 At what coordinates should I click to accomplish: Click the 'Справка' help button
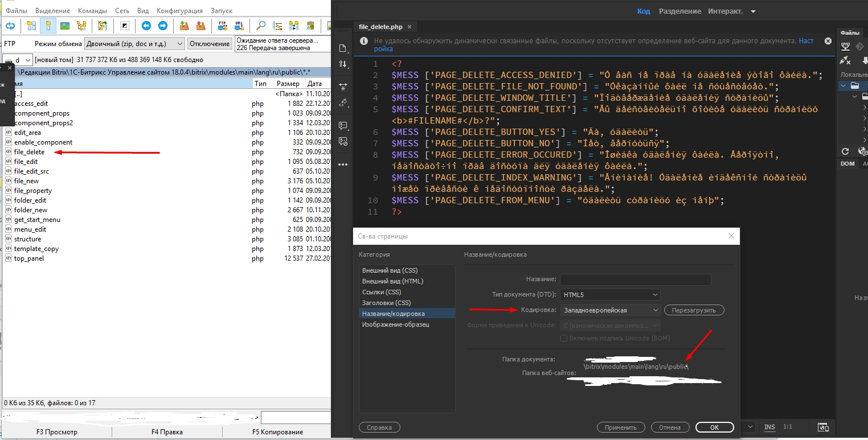click(x=379, y=427)
